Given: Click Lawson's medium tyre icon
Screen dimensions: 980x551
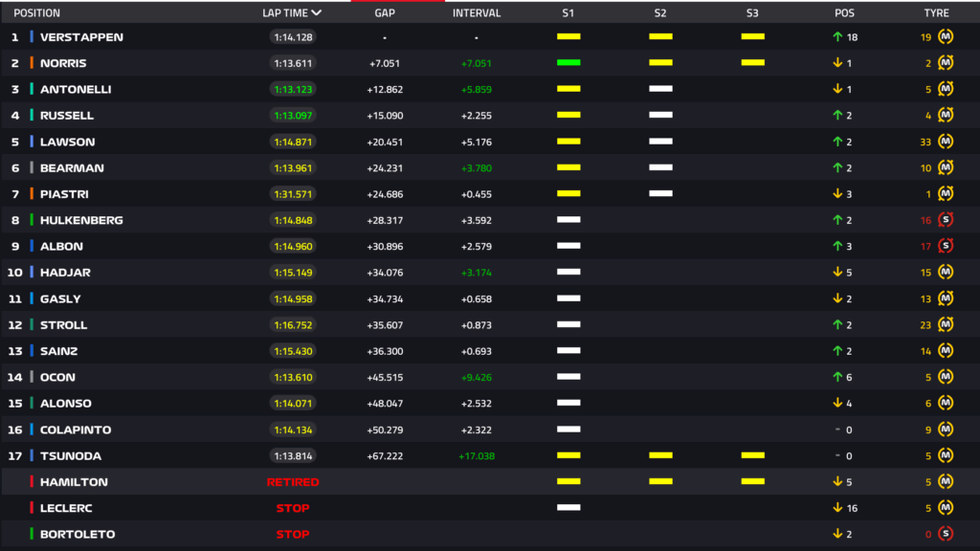Looking at the screenshot, I should pos(947,142).
